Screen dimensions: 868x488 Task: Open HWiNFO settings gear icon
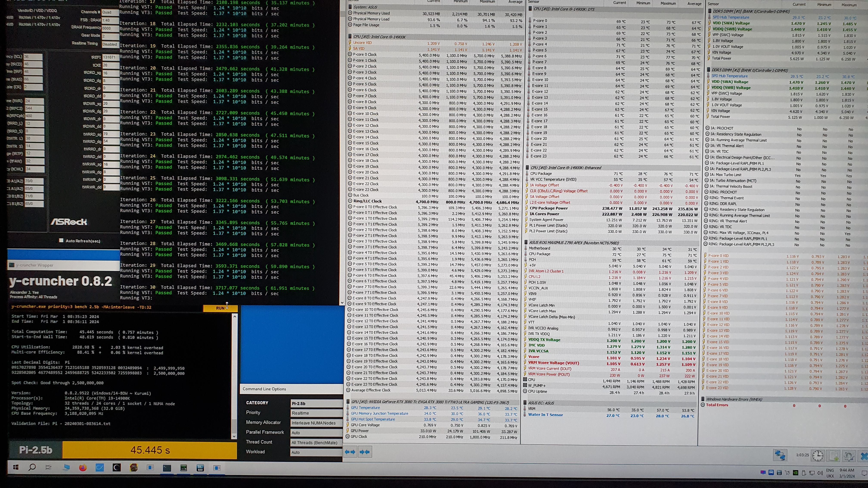(849, 456)
